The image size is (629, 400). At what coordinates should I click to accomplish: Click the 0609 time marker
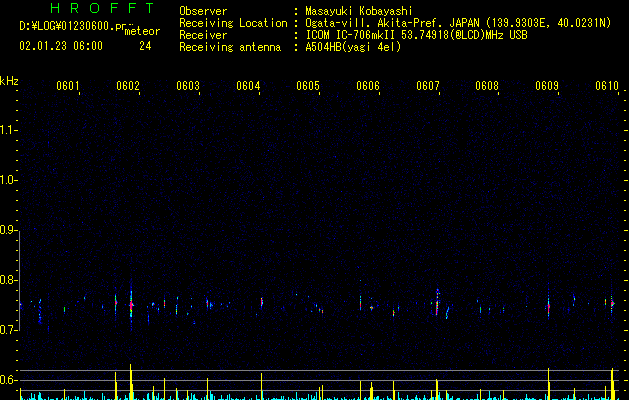[x=547, y=85]
